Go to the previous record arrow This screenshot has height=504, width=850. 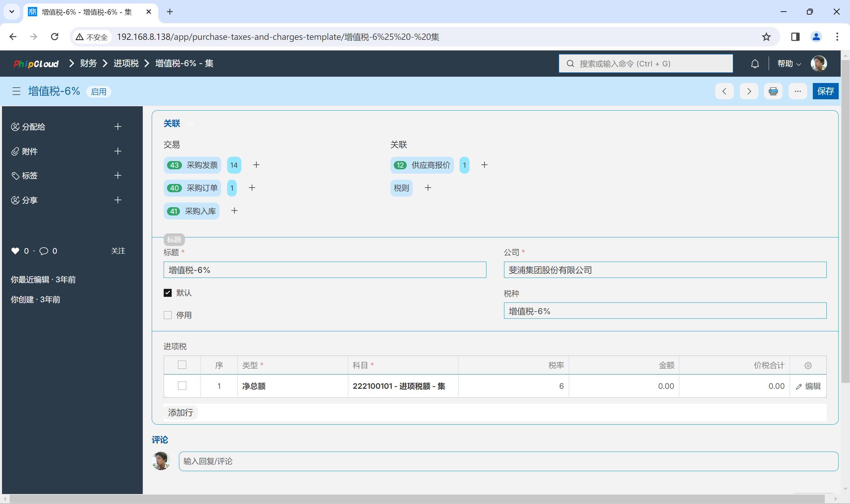[724, 91]
